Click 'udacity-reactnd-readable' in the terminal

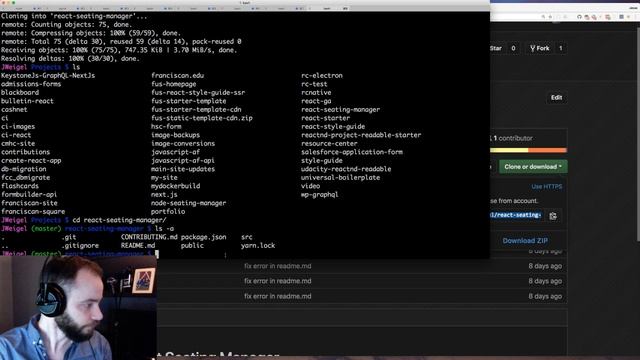tap(346, 169)
